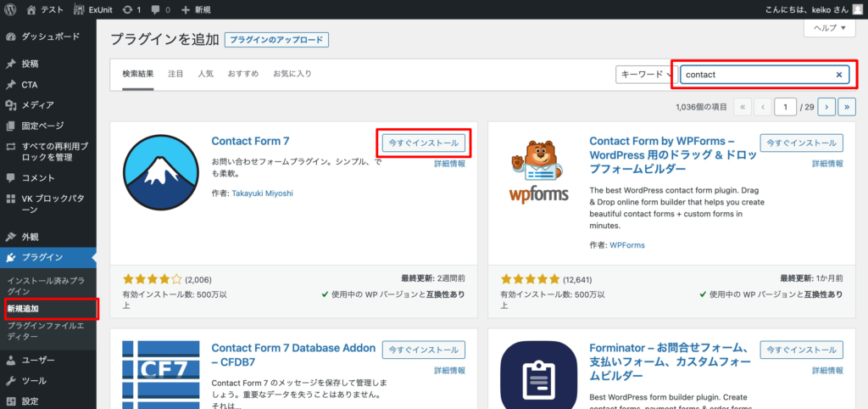Open プラグインファイルエディター submenu
This screenshot has width=868, height=409.
click(46, 331)
